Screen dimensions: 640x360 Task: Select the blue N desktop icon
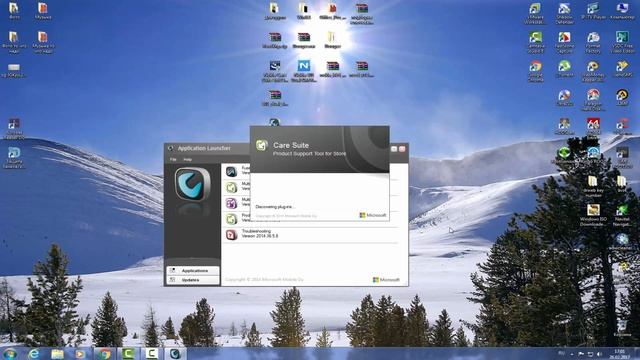pos(304,71)
